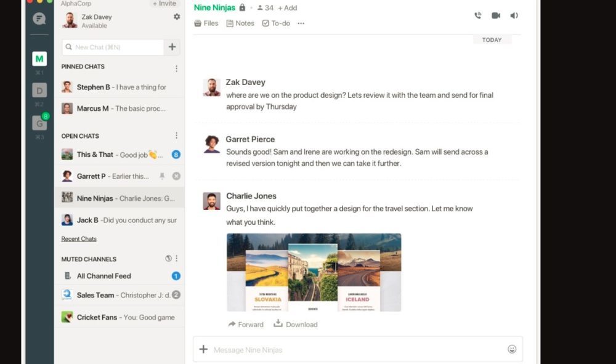This screenshot has width=616, height=364.
Task: Click the attachment plus icon in message box
Action: (x=203, y=349)
